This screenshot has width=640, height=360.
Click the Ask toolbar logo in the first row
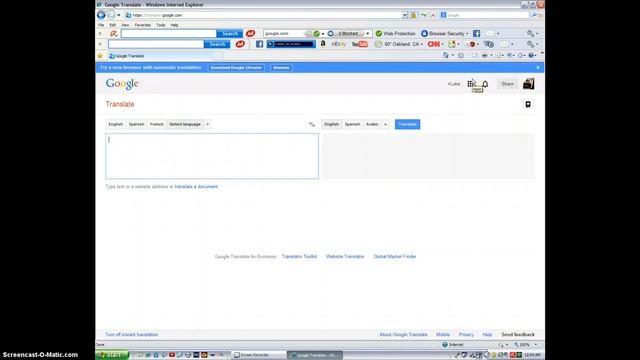114,33
